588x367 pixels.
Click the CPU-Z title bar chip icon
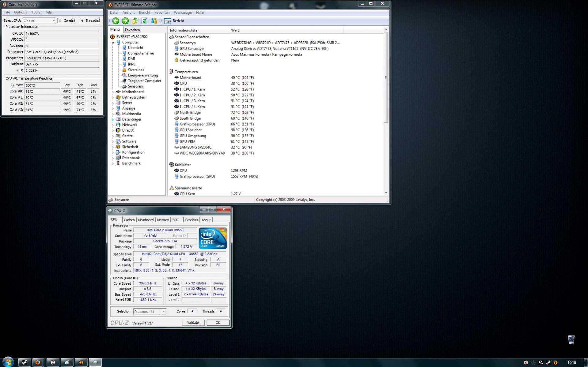(x=110, y=211)
